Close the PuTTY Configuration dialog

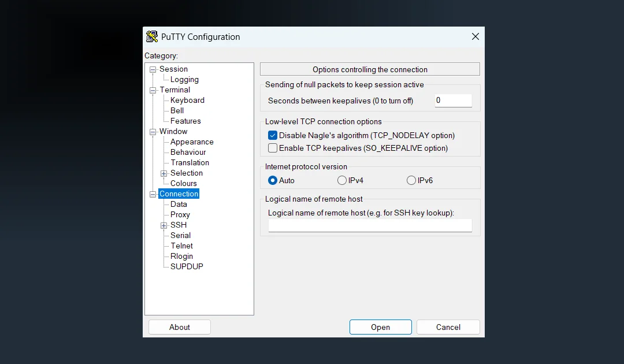click(475, 36)
